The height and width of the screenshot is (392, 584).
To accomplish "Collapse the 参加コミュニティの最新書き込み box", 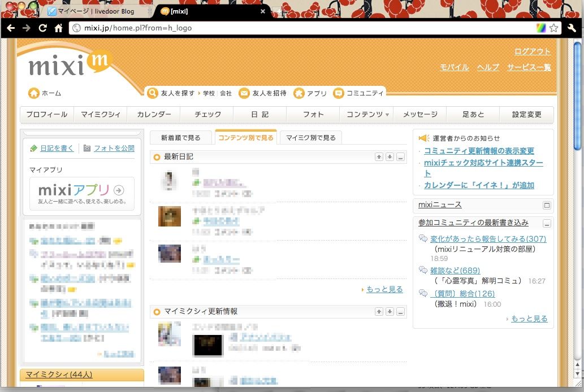I will (x=546, y=224).
